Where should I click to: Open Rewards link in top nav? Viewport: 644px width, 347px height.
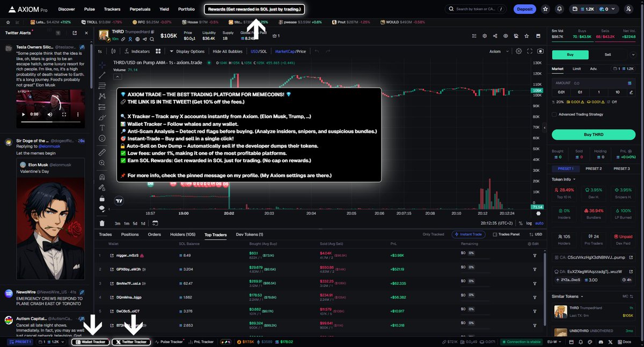(255, 9)
